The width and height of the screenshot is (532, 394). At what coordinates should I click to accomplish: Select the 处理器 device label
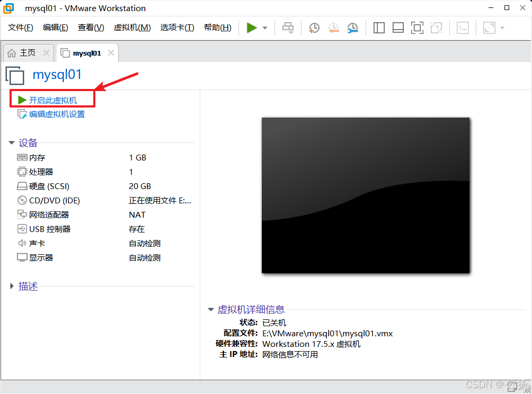coord(41,172)
